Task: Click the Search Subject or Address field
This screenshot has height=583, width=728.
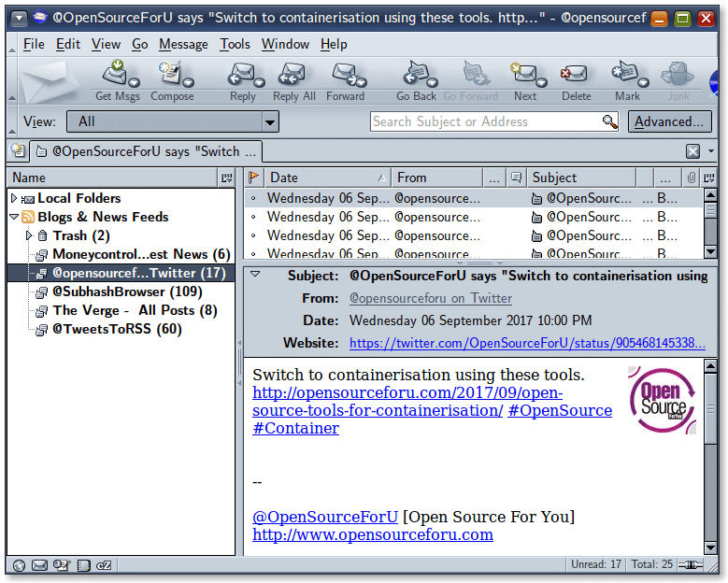Action: [484, 121]
